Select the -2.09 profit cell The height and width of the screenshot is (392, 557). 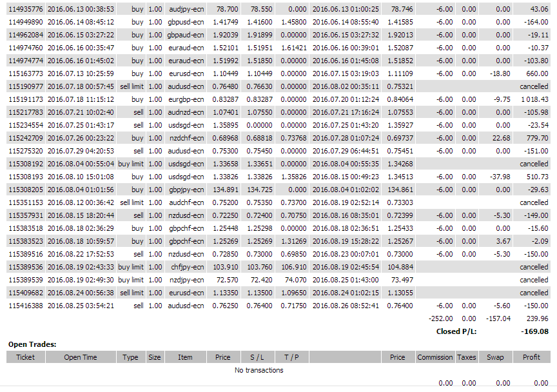click(540, 241)
